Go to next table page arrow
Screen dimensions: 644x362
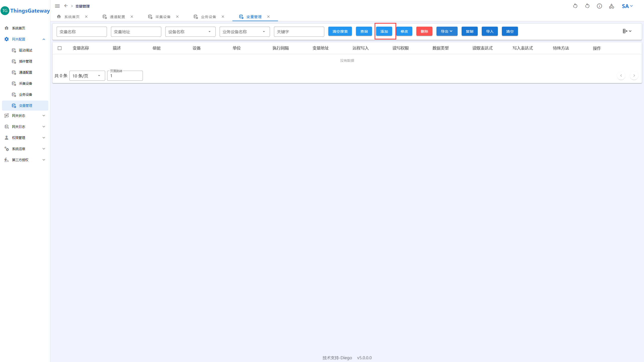pyautogui.click(x=634, y=76)
